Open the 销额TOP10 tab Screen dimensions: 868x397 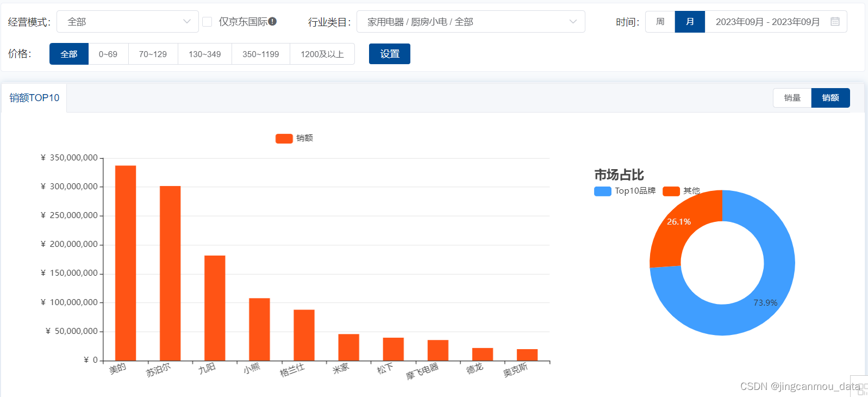coord(34,98)
